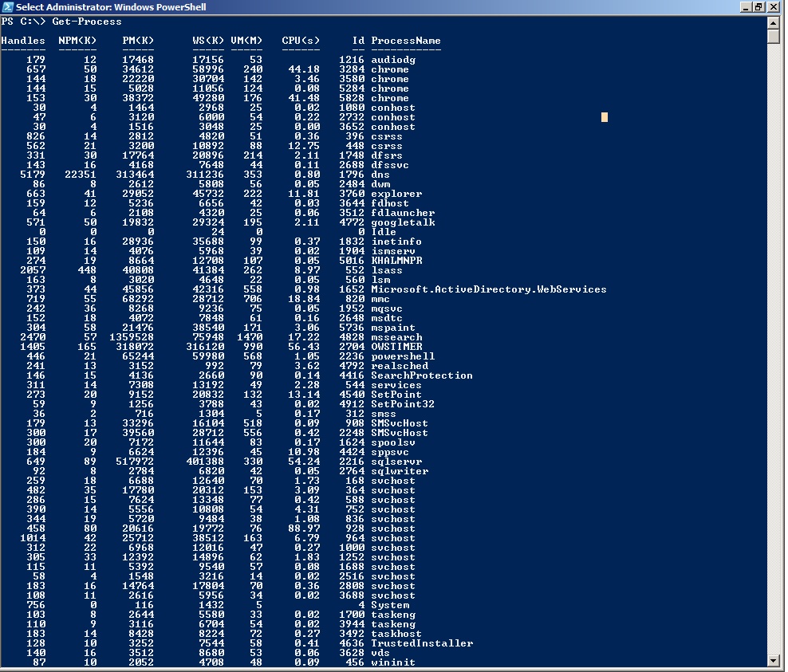Image resolution: width=788 pixels, height=672 pixels.
Task: Click the WS(K) column header
Action: click(208, 41)
